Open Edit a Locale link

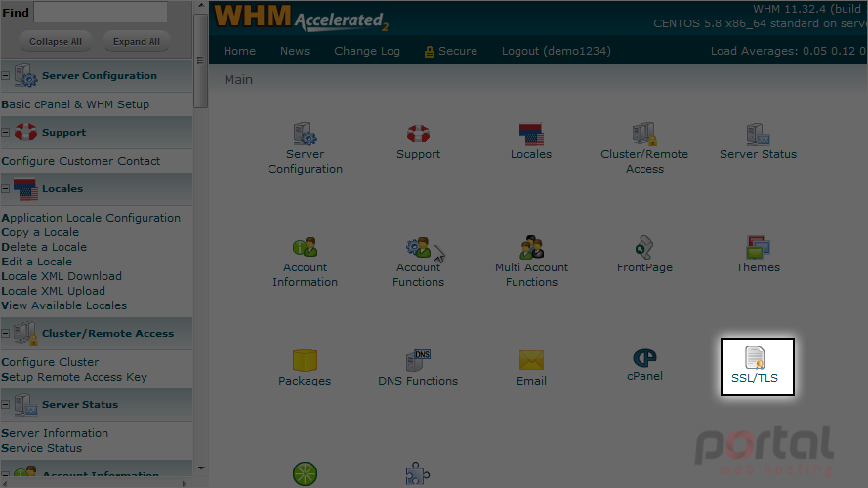tap(36, 262)
